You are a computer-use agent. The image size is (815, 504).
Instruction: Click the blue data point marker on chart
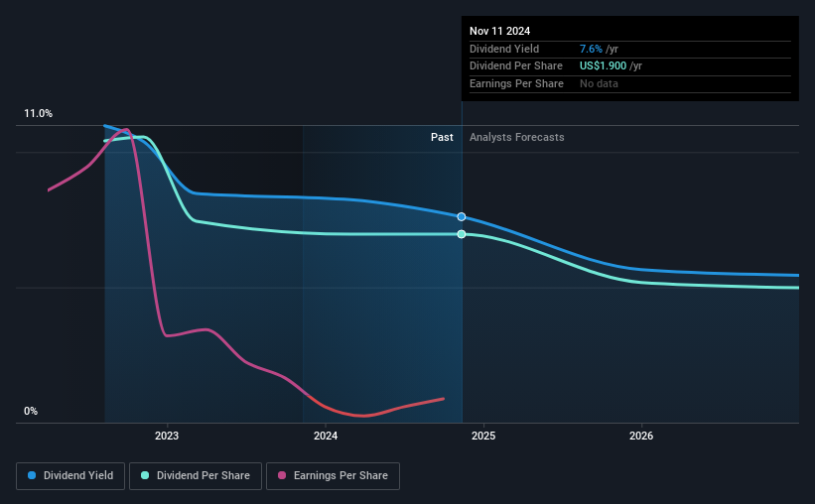tap(462, 216)
